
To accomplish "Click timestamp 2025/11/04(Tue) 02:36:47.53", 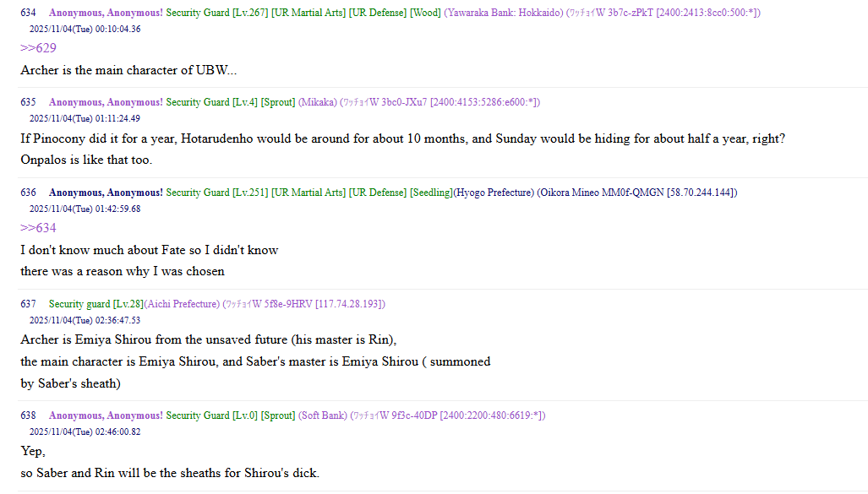I will point(85,321).
